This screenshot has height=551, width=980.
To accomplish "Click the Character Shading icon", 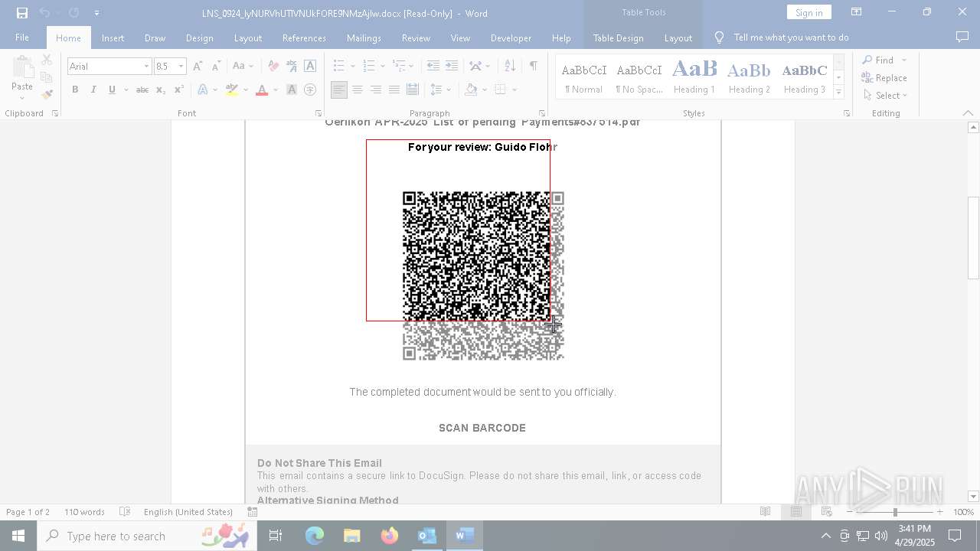I will pyautogui.click(x=292, y=90).
